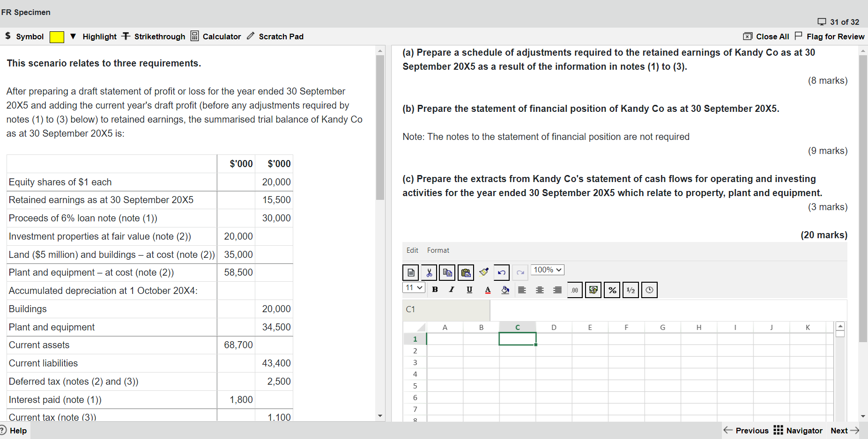Apply currency number format
Viewport: 868px width, 439px height.
coord(593,290)
